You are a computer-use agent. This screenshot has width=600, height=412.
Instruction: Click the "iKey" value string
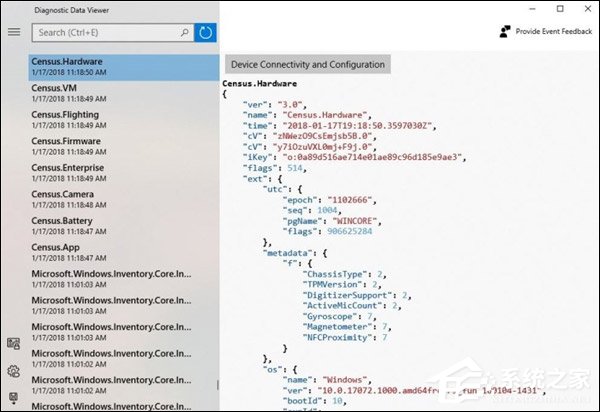pos(372,157)
